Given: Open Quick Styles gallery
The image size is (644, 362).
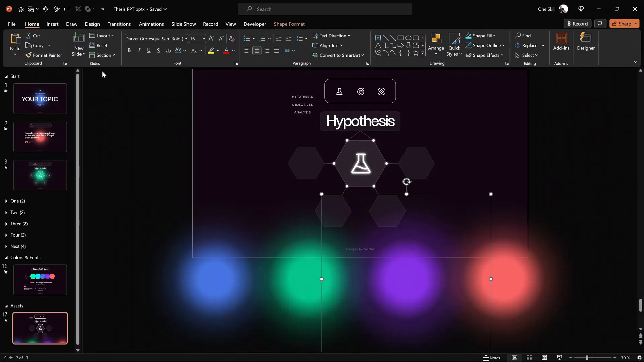Looking at the screenshot, I should pos(454,45).
